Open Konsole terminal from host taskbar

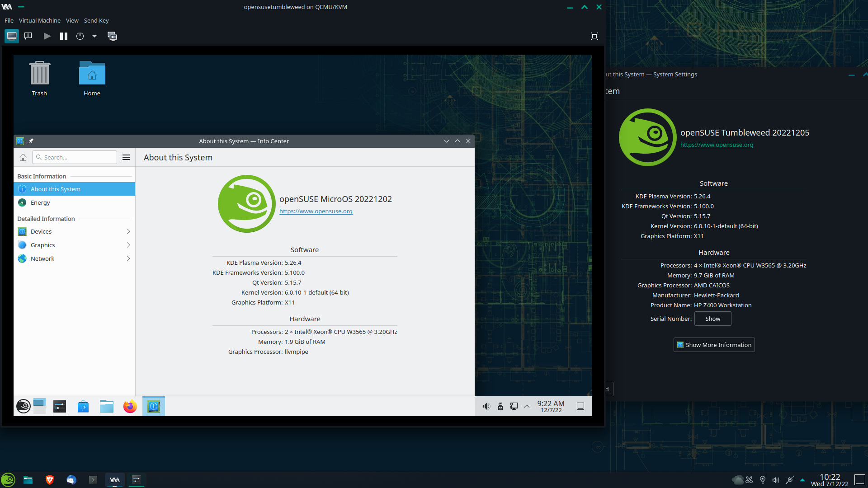(93, 479)
